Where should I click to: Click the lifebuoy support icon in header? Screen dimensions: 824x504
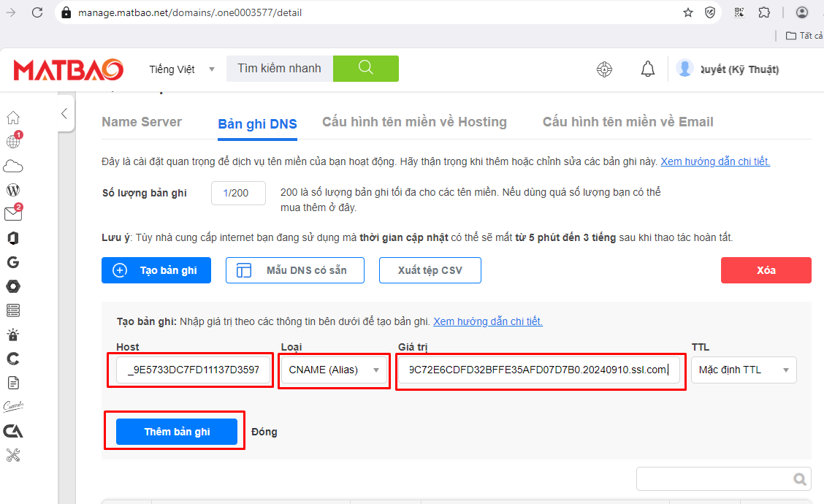[604, 69]
